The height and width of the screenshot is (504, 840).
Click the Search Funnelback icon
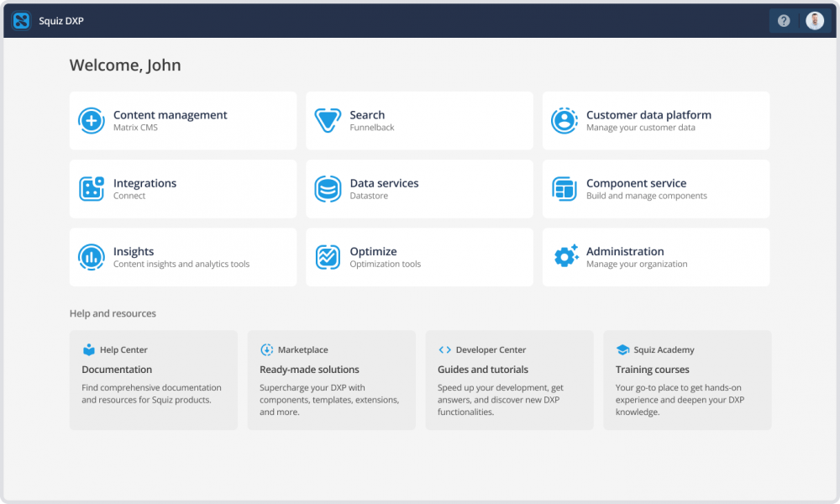click(x=328, y=120)
